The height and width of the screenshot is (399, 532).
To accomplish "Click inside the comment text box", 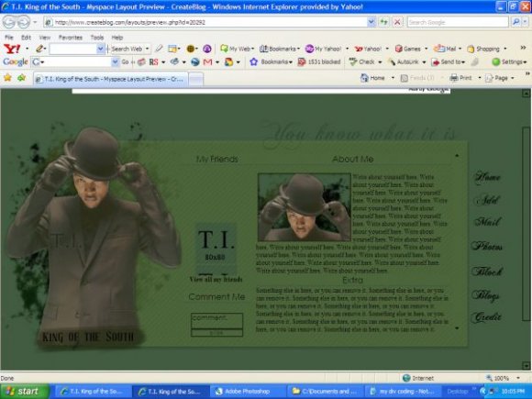I will 216,320.
